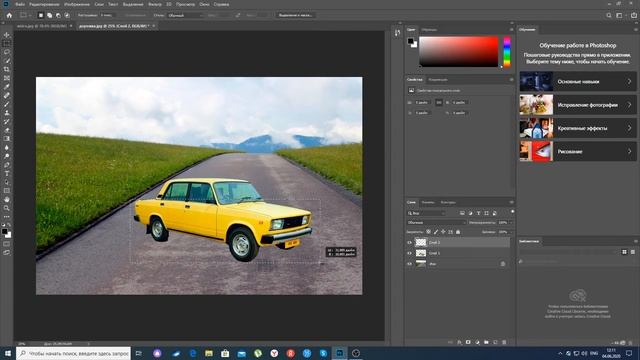Screen dimensions: 640x360
Task: Select the Move tool
Action: (7, 35)
